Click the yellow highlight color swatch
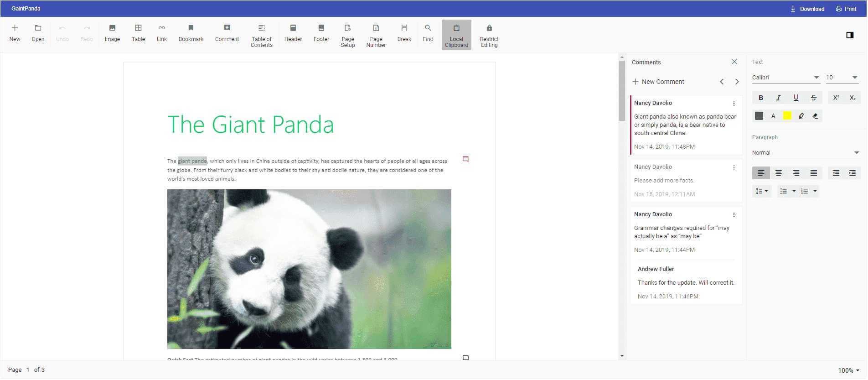Screen dimensions: 868x380 pyautogui.click(x=787, y=116)
